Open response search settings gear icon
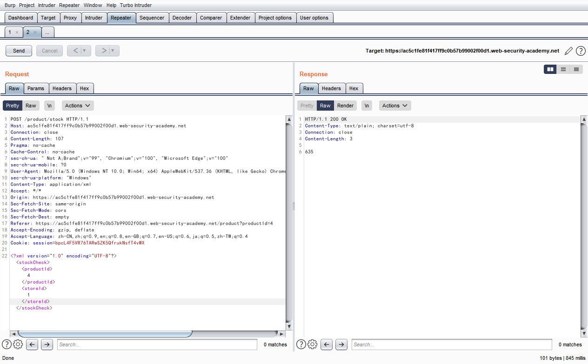This screenshot has width=588, height=364. [x=313, y=344]
